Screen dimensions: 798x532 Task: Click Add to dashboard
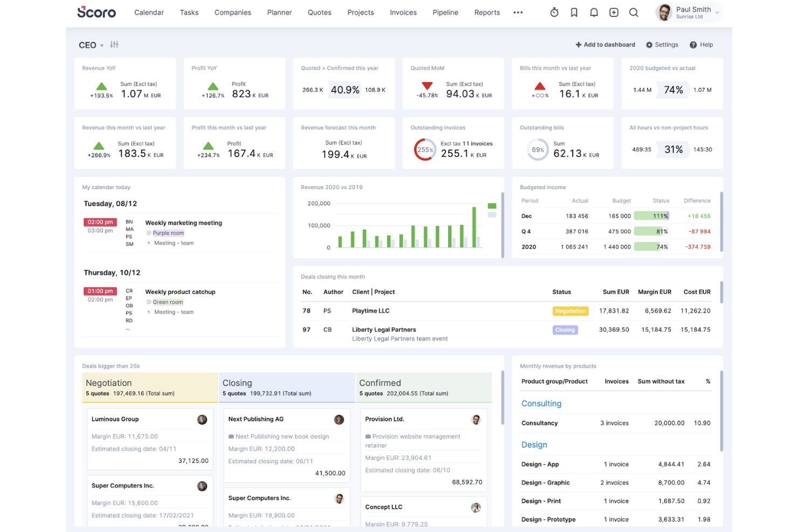(605, 45)
